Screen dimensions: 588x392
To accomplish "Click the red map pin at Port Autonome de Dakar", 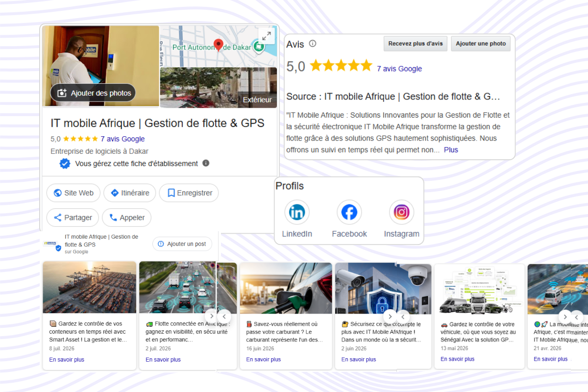I will [219, 46].
